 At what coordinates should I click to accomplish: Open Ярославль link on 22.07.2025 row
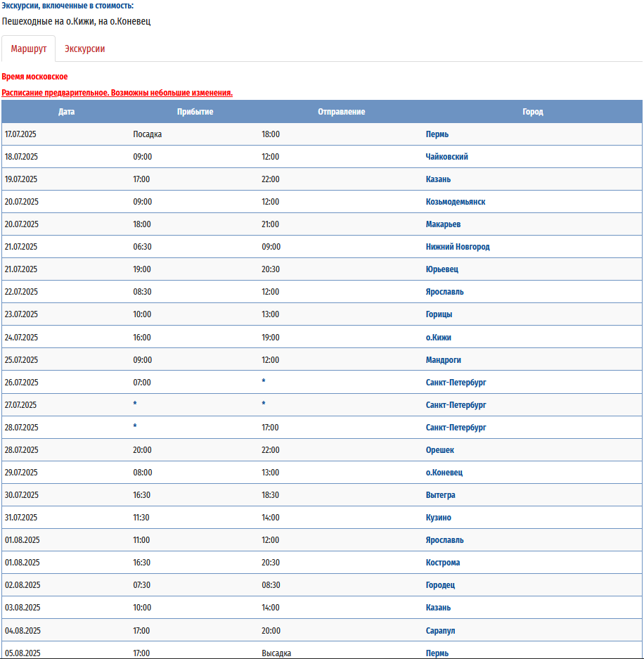click(x=444, y=292)
